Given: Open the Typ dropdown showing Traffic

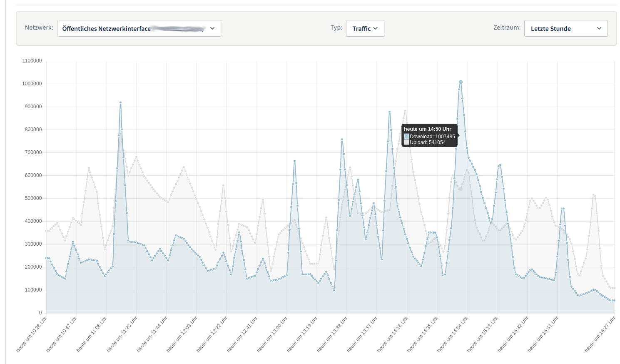Looking at the screenshot, I should click(365, 28).
